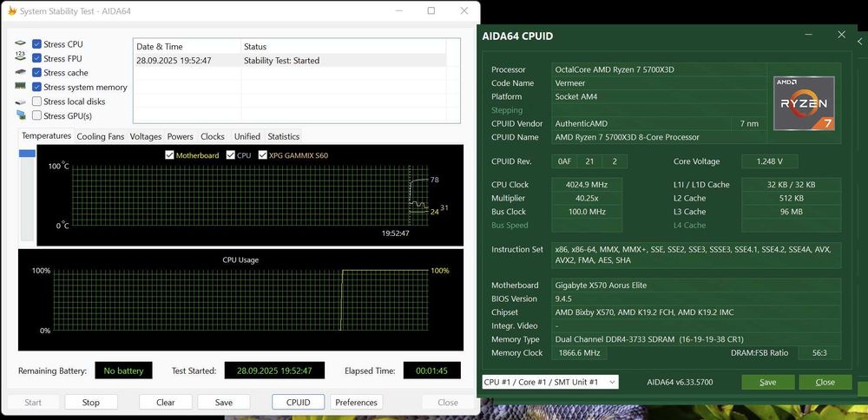Screen dimensions: 868x420
Task: Uncheck Stress FPU
Action: tap(36, 58)
